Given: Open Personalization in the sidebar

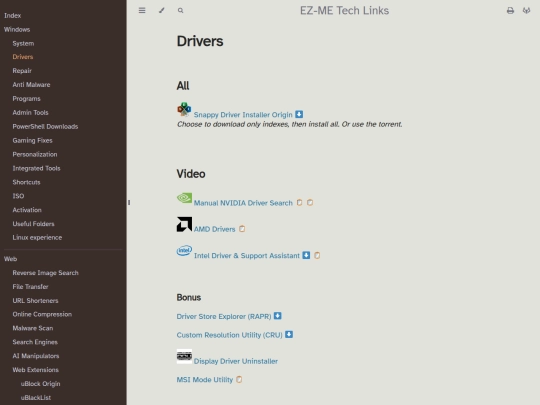Looking at the screenshot, I should click(x=35, y=154).
